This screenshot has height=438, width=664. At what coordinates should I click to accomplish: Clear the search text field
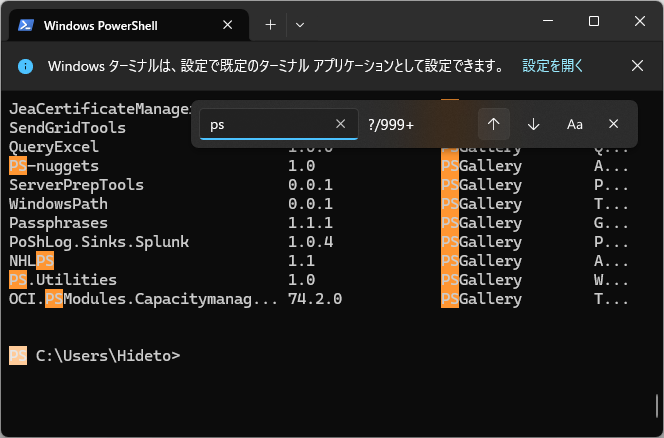(340, 124)
